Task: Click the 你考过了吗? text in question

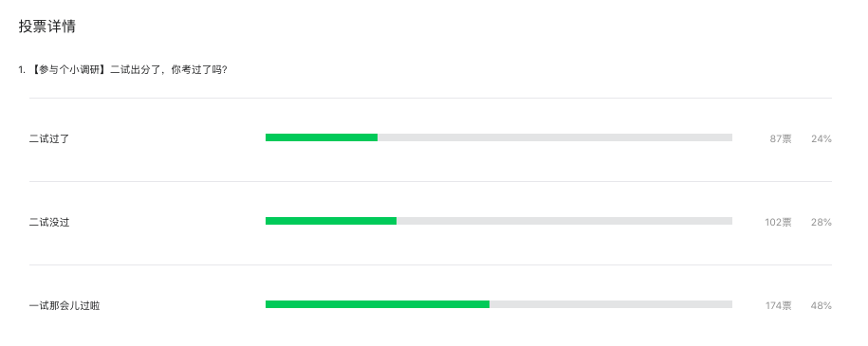Action: coord(199,70)
